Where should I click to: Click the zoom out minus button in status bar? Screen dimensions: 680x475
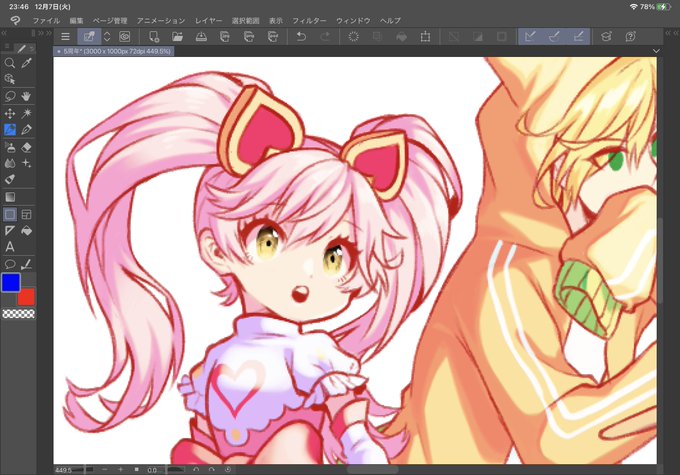pos(105,469)
